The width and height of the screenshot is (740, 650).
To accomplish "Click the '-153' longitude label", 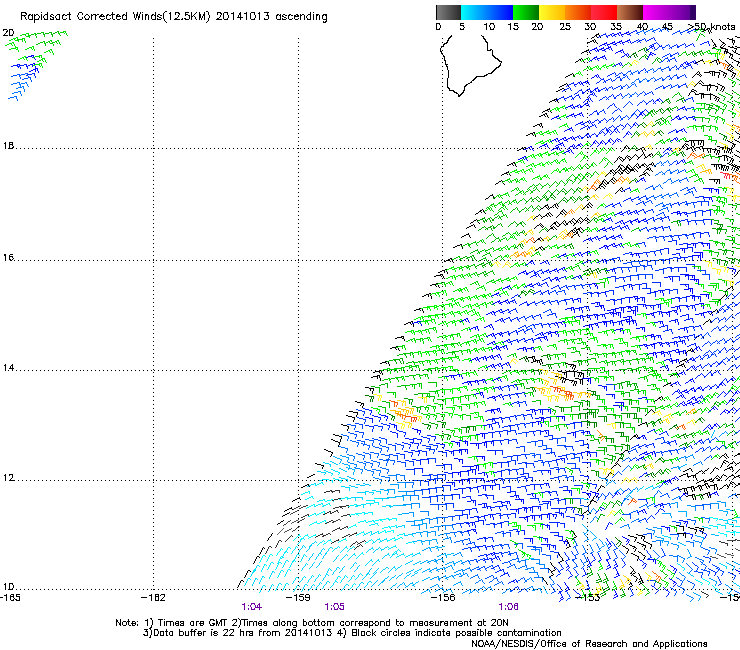I will click(588, 598).
